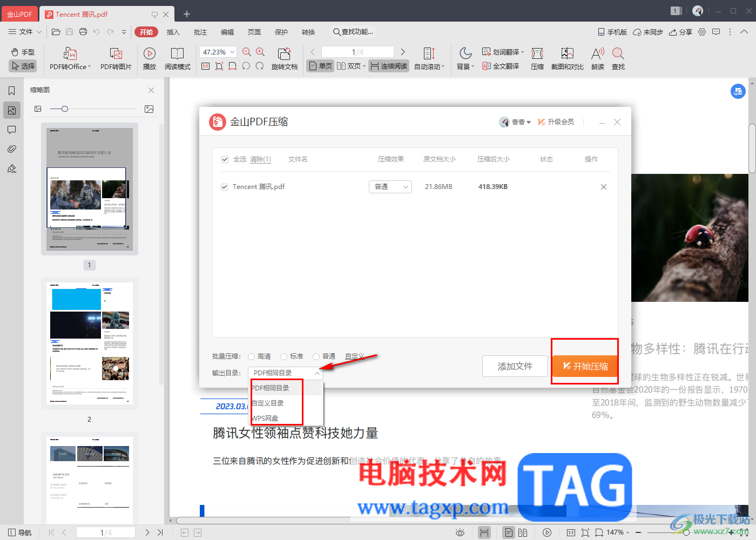Start the 朗读 read-aloud tool
Screen dimensions: 756x540
click(598, 59)
